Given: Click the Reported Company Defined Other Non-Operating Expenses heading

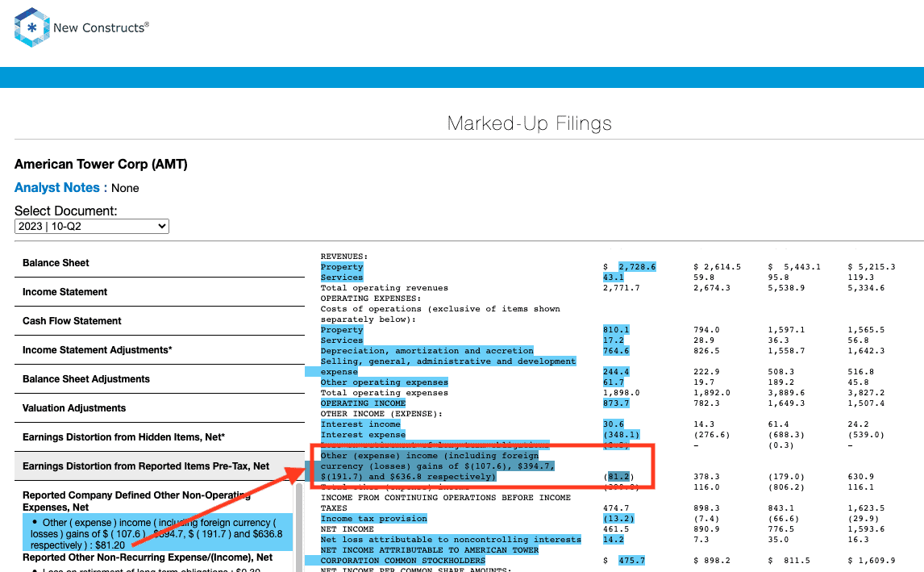Looking at the screenshot, I should (x=136, y=501).
